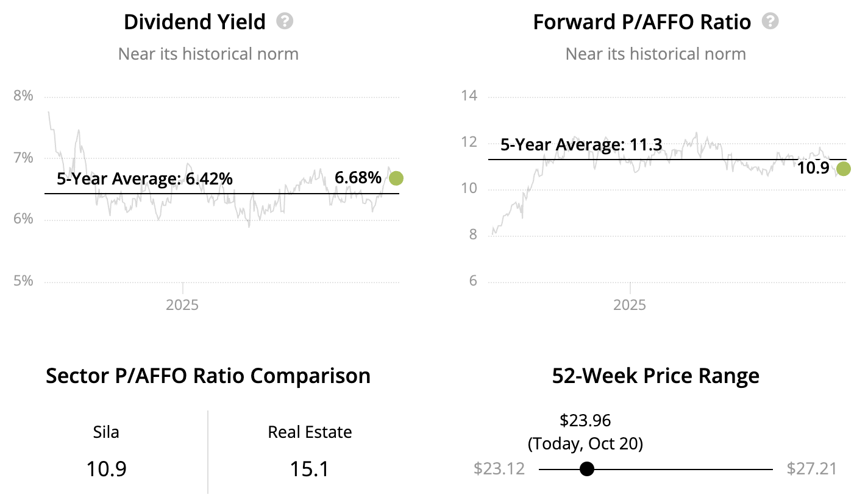Open the Forward P/AFFO Ratio help icon

click(x=770, y=22)
